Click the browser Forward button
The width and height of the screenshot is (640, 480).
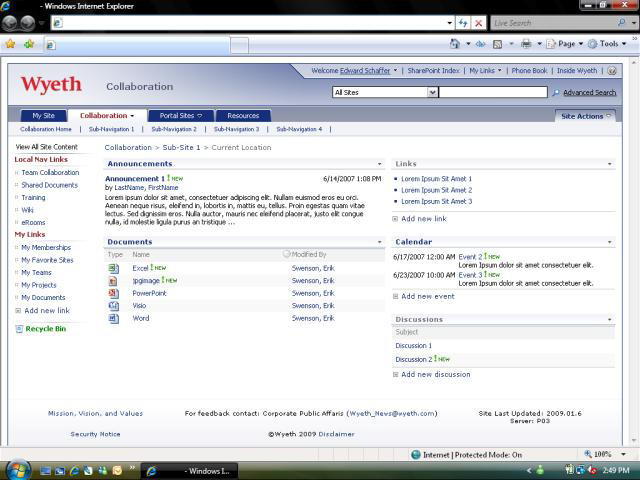(x=28, y=23)
